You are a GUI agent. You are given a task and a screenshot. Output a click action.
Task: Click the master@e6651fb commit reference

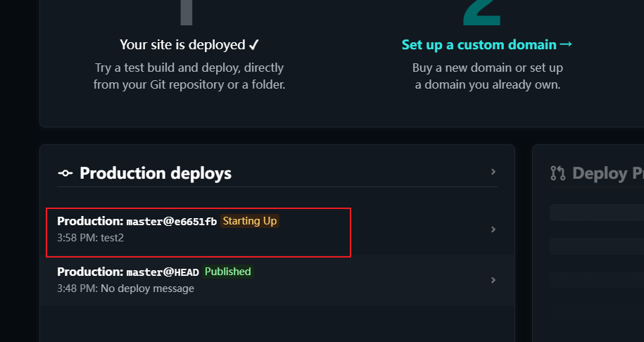pos(171,222)
